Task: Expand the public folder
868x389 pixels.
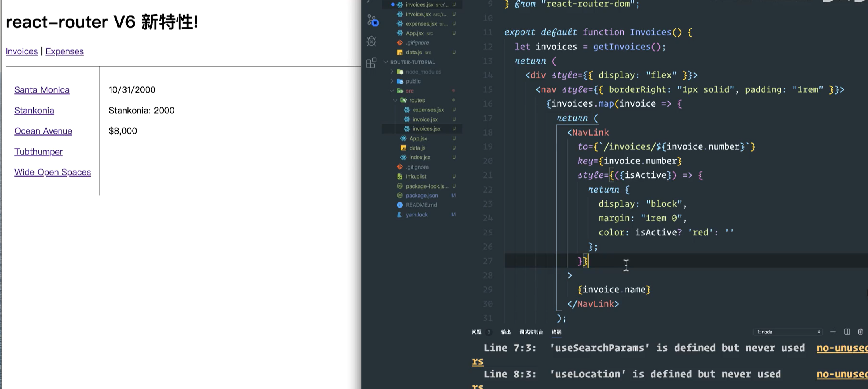Action: coord(413,81)
